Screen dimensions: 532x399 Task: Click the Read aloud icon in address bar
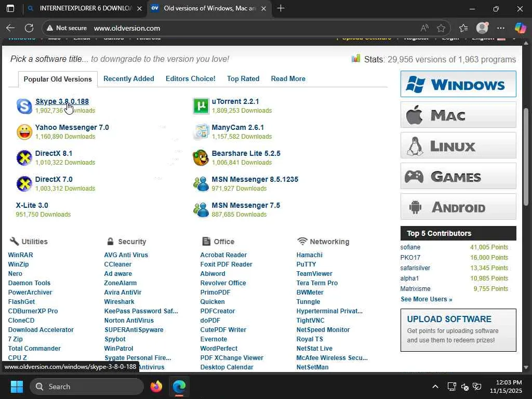pos(424,28)
